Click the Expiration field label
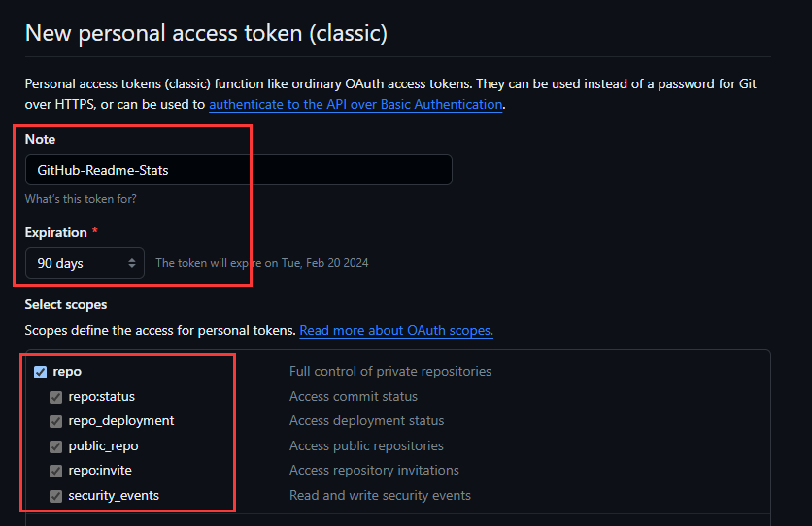 [56, 232]
